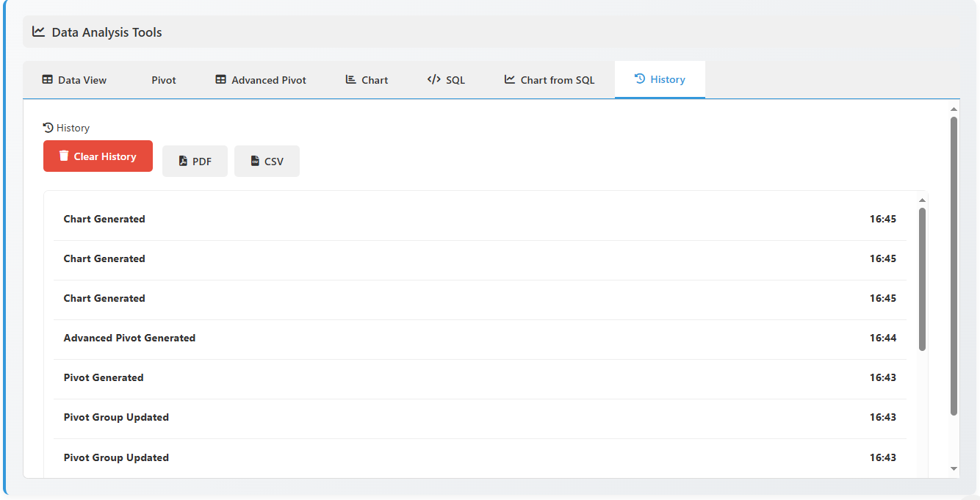Click the inner history list scrollbar
The image size is (980, 500).
point(923,272)
